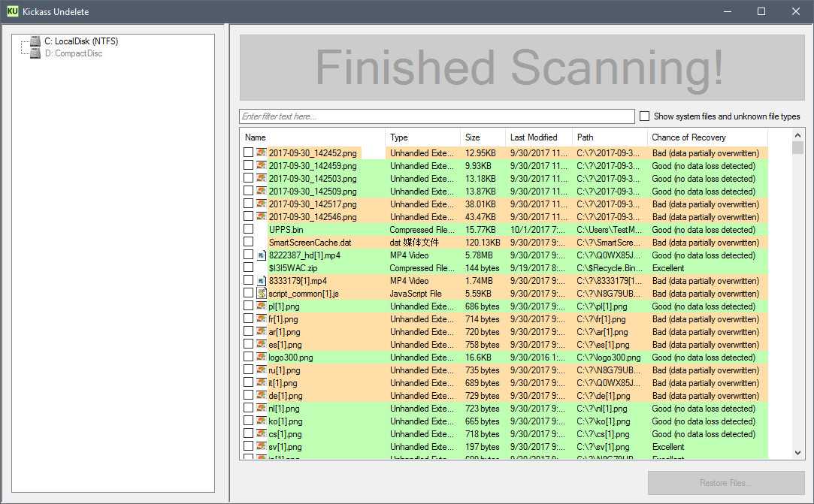
Task: Click the video icon for 8333179[1].mp4
Action: [x=262, y=281]
